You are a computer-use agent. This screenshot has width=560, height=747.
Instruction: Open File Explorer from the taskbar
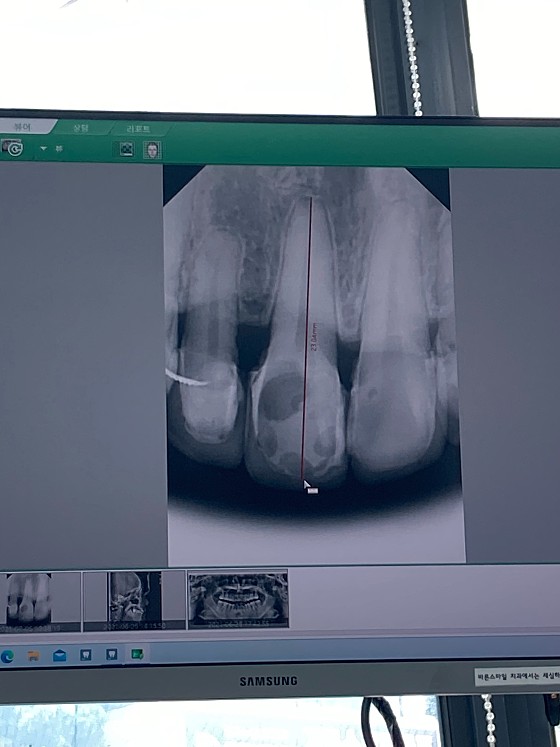pyautogui.click(x=33, y=656)
